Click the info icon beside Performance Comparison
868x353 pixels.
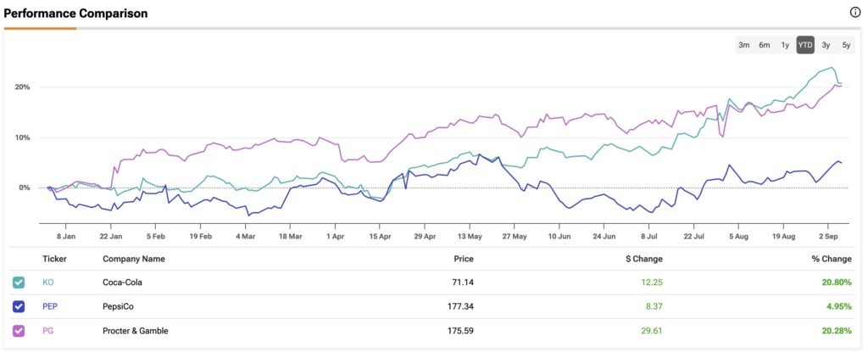click(855, 13)
